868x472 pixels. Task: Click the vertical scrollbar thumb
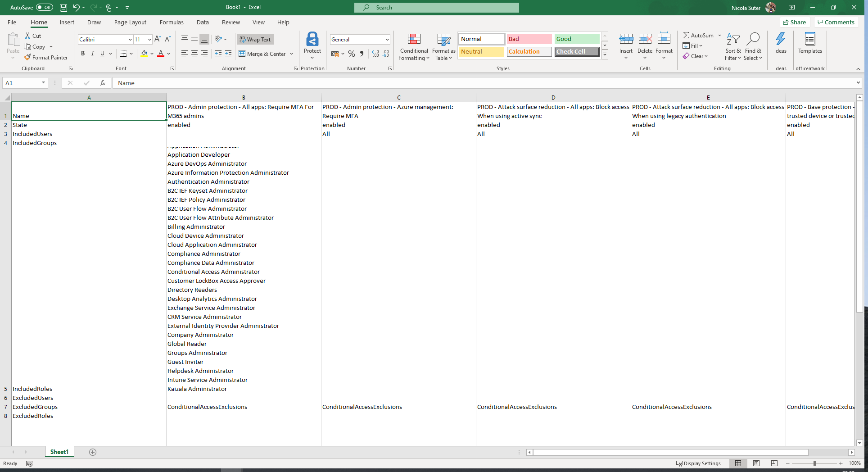859,207
